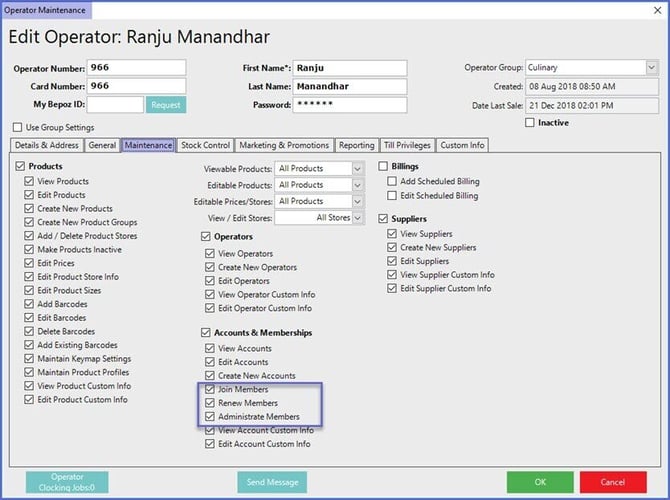
Task: Untick the Edit Prices checkbox
Action: [x=29, y=263]
